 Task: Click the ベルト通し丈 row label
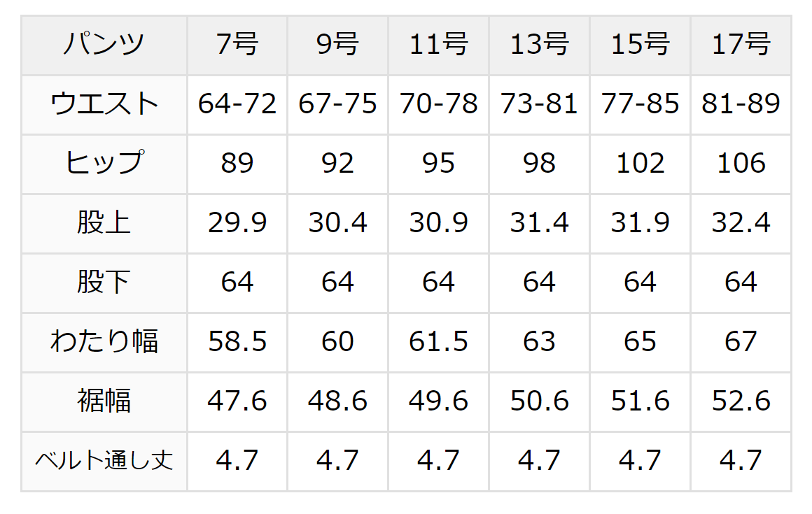(x=104, y=462)
